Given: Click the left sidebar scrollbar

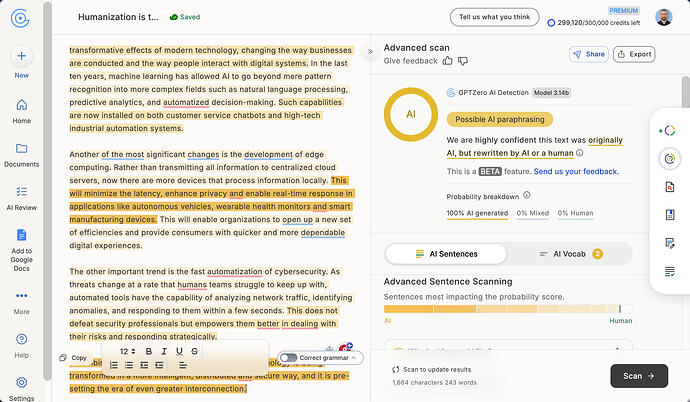Looking at the screenshot, I should 47,190.
